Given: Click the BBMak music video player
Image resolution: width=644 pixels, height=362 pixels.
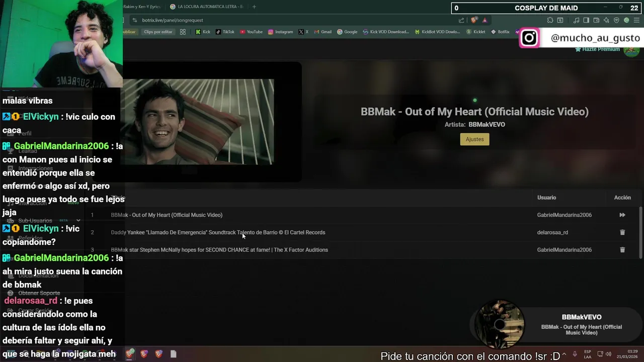Looking at the screenshot, I should pyautogui.click(x=197, y=122).
